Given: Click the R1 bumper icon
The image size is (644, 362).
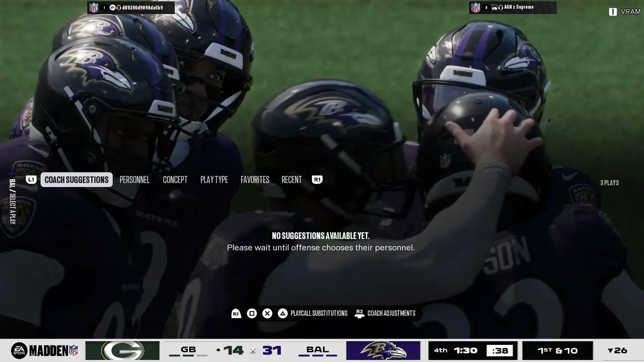Looking at the screenshot, I should 317,179.
